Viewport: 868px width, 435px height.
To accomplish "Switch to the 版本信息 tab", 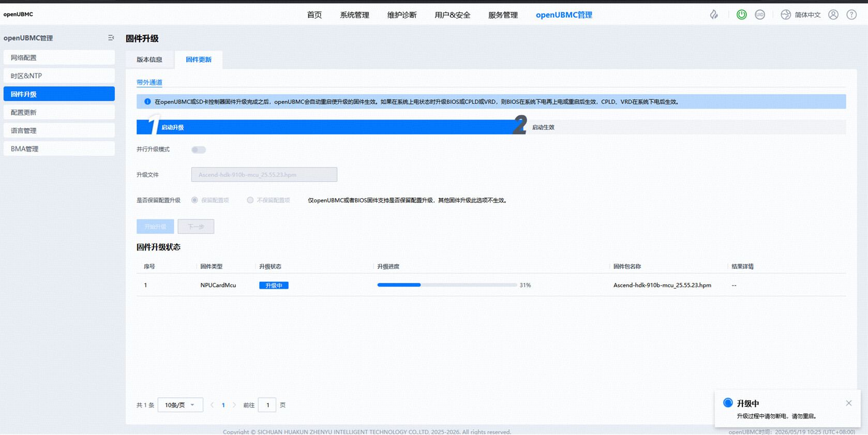I will pyautogui.click(x=149, y=59).
